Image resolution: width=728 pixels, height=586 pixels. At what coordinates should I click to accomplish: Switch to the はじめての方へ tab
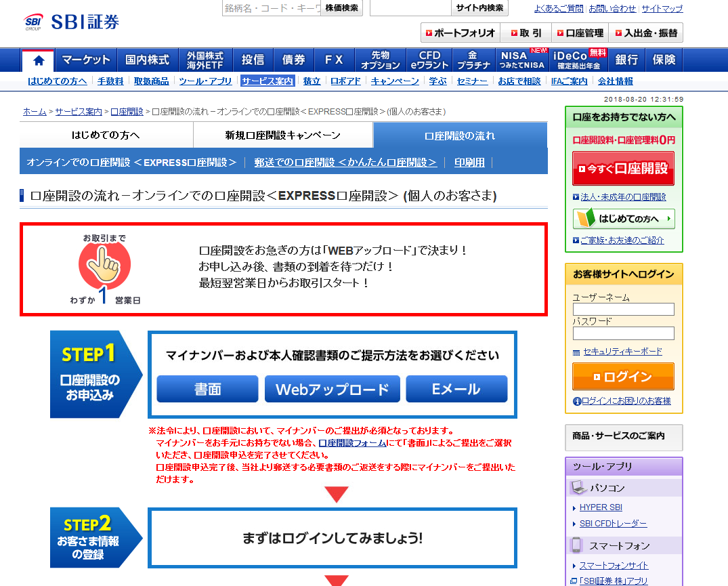[x=106, y=135]
